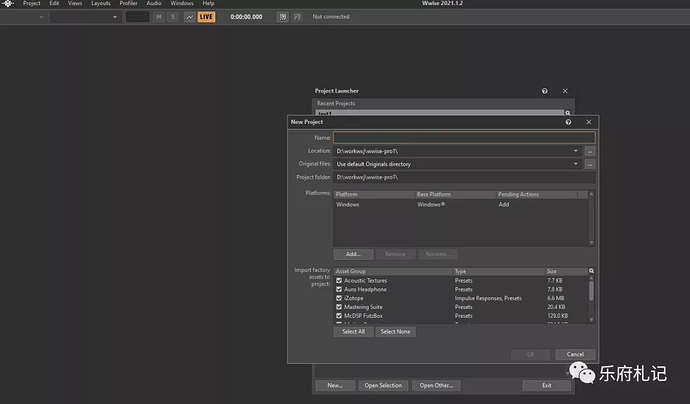Click the search icon in Asset Group list
Screen dimensions: 690x404
click(590, 271)
